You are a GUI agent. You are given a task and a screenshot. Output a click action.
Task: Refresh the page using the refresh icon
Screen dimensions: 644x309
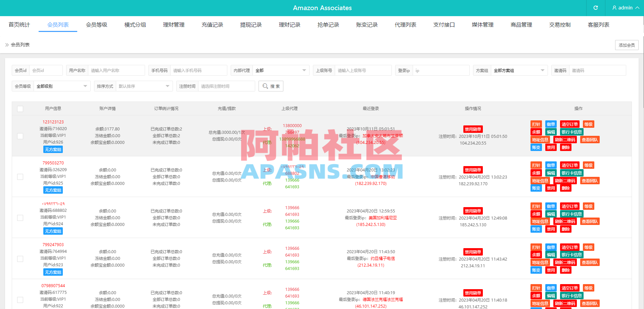[595, 8]
